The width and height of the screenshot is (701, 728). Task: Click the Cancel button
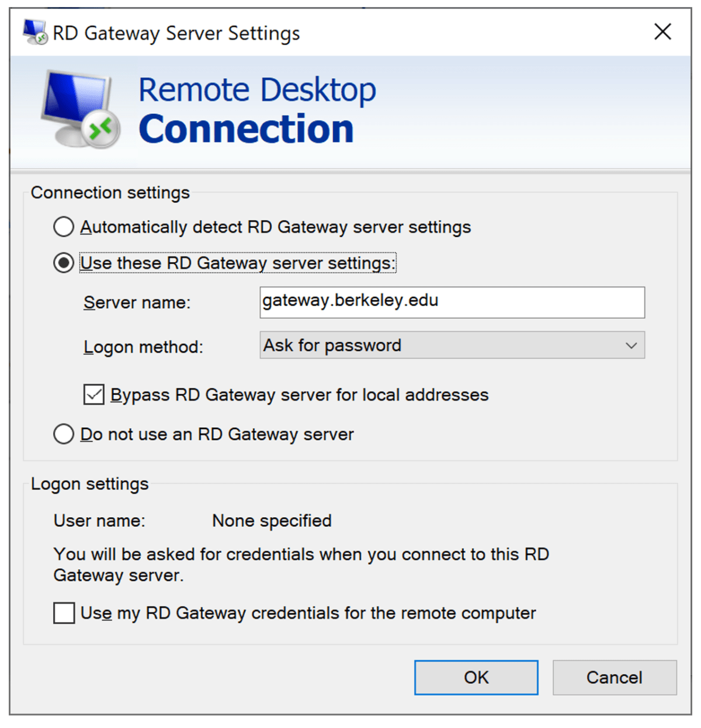click(x=614, y=677)
